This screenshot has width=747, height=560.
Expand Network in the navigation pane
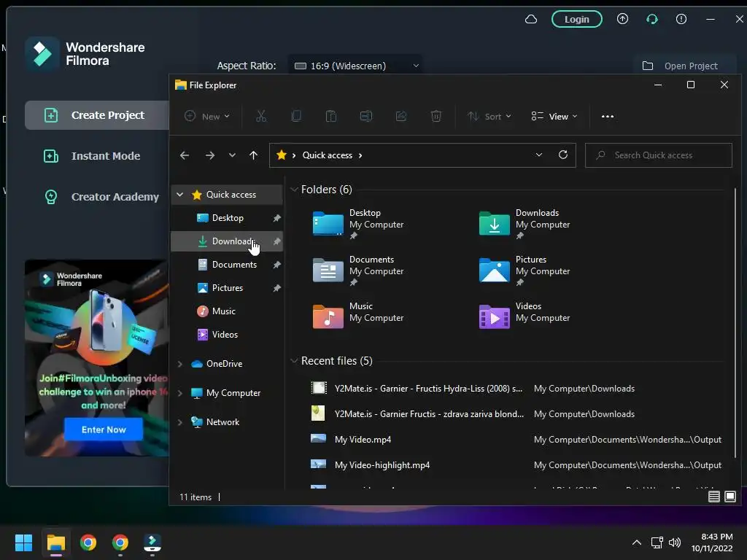coord(180,422)
